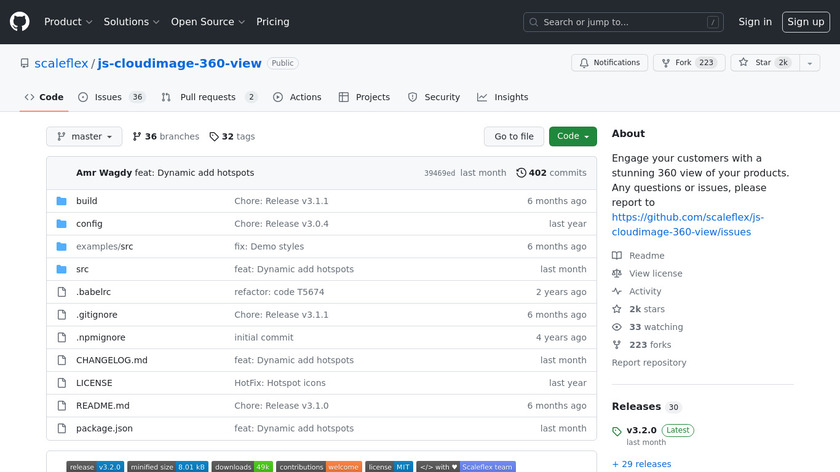This screenshot has width=840, height=472.
Task: Click the release v3.2.0 badge
Action: 95,467
